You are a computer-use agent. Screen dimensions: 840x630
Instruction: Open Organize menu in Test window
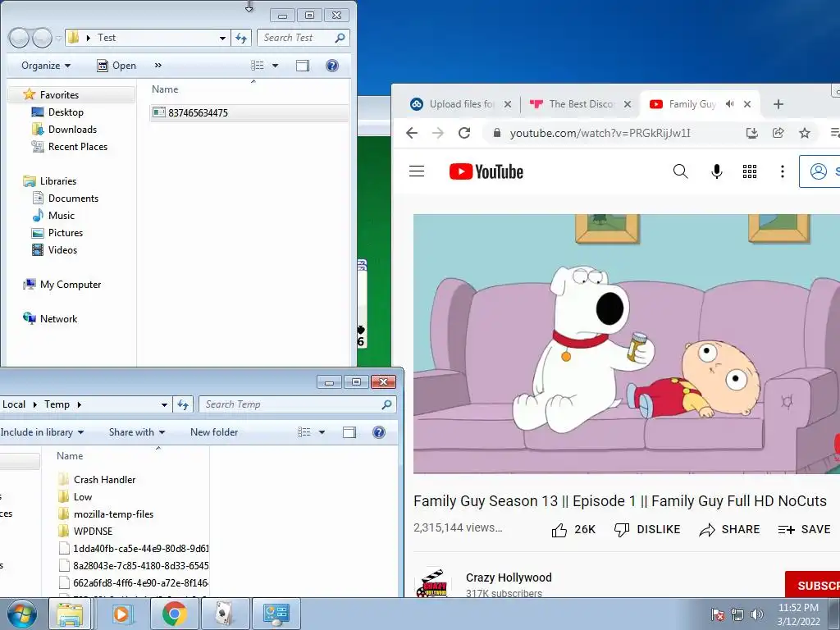[46, 66]
